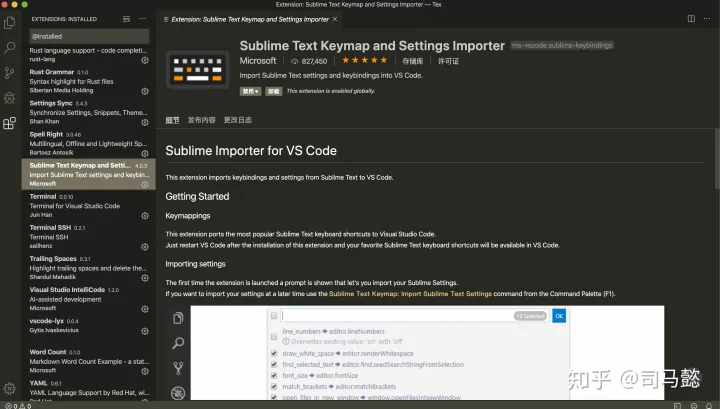Click errors and warnings status bar indicator

[x=18, y=406]
